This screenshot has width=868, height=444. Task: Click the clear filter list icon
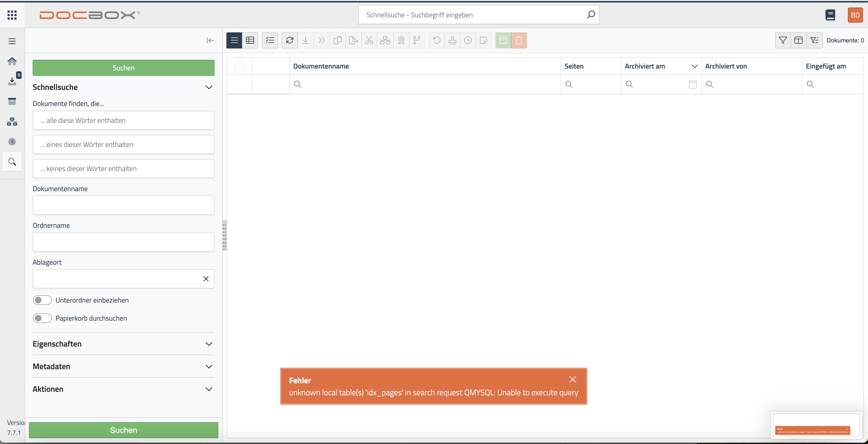(x=814, y=40)
